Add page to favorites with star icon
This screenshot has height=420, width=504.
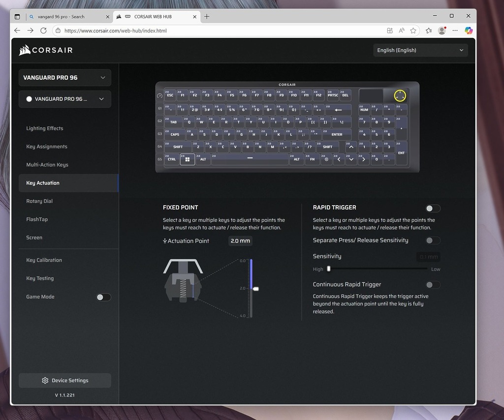click(413, 30)
